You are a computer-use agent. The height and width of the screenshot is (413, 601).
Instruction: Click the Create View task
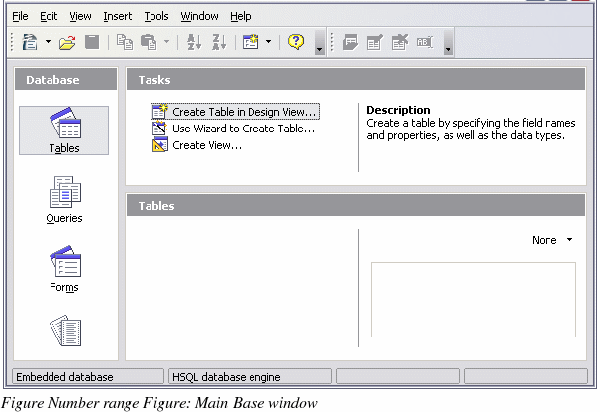[206, 145]
